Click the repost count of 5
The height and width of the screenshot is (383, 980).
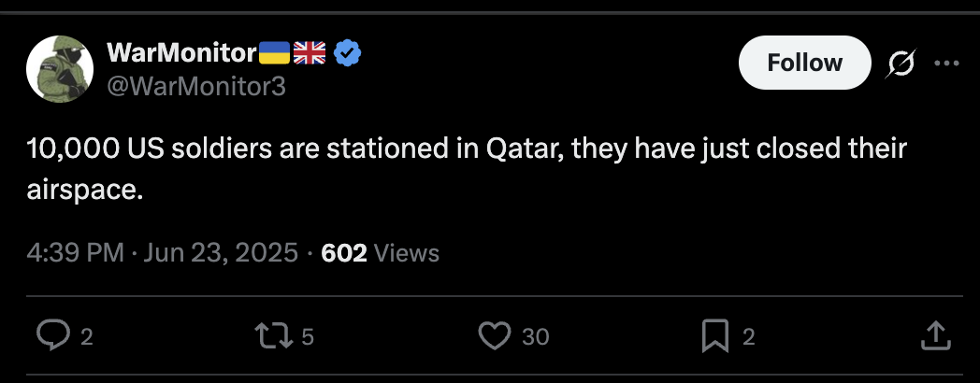[x=308, y=337]
